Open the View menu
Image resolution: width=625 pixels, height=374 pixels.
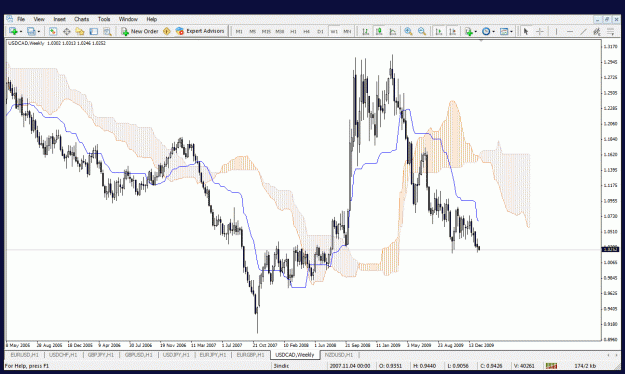39,19
